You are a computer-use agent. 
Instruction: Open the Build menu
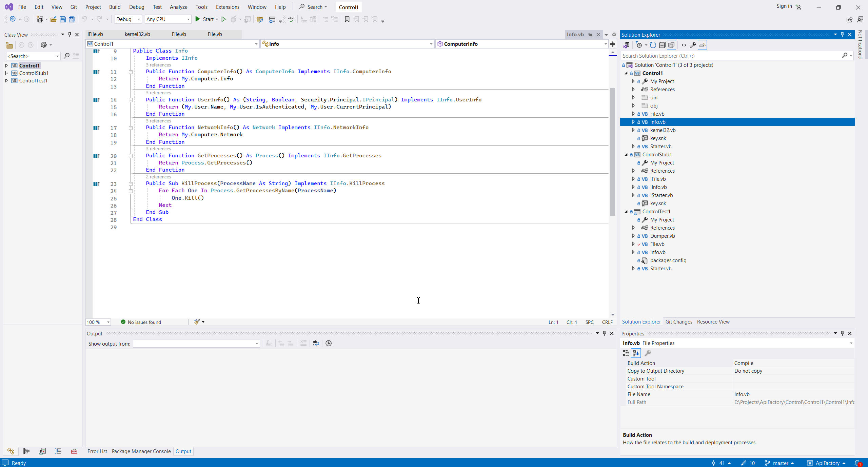(x=115, y=7)
